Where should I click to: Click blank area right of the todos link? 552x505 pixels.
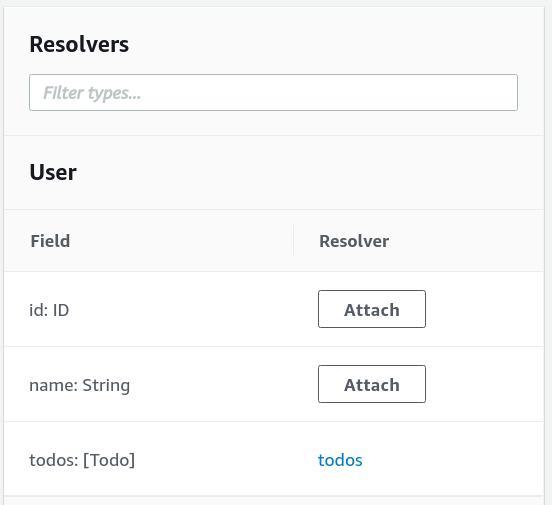pyautogui.click(x=452, y=459)
